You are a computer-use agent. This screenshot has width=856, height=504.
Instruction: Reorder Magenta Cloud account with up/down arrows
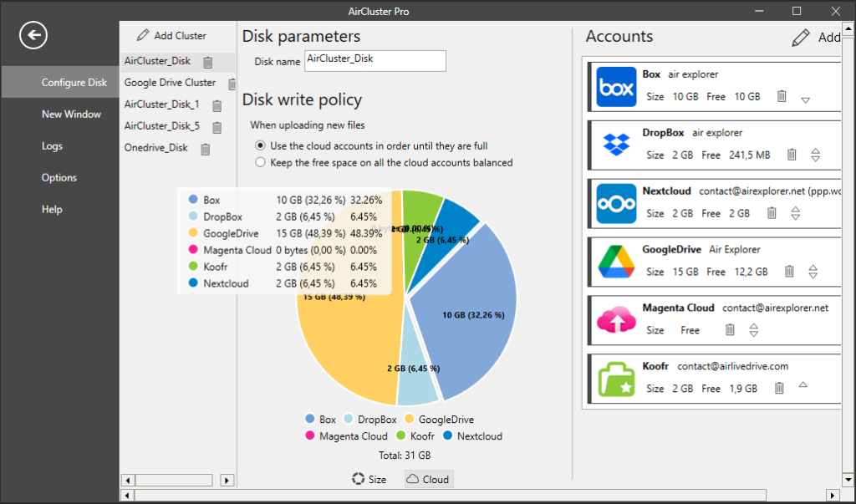pyautogui.click(x=754, y=330)
